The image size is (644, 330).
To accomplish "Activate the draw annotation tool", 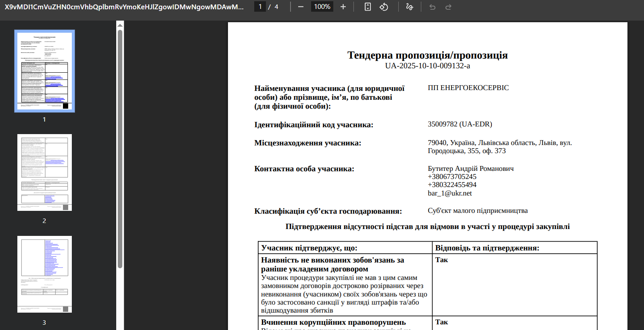I will tap(409, 7).
